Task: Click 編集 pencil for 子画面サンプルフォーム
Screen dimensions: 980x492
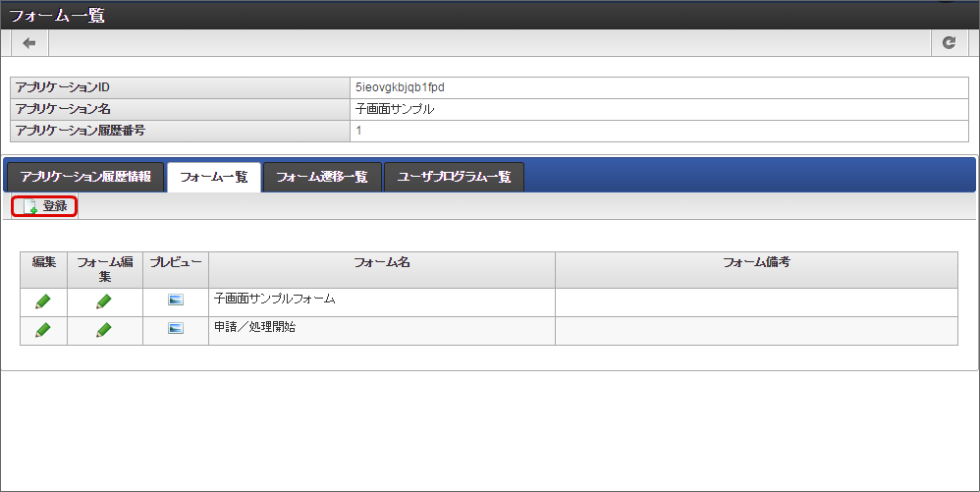Action: [x=43, y=301]
